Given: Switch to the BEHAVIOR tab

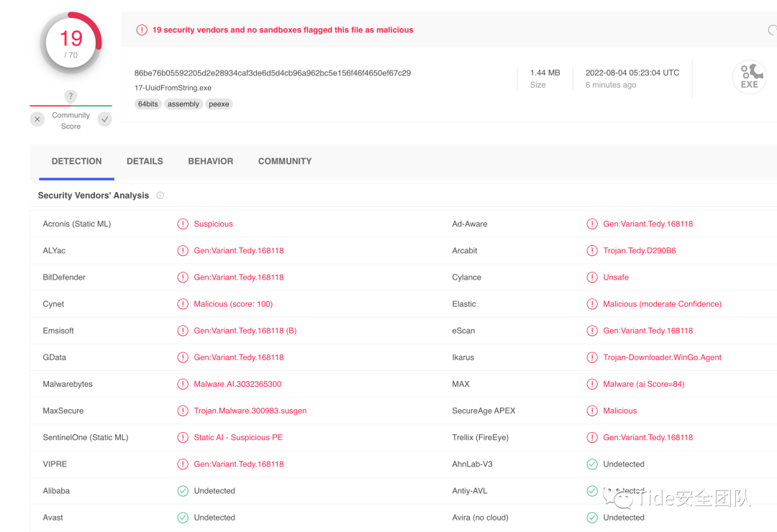Looking at the screenshot, I should click(211, 162).
